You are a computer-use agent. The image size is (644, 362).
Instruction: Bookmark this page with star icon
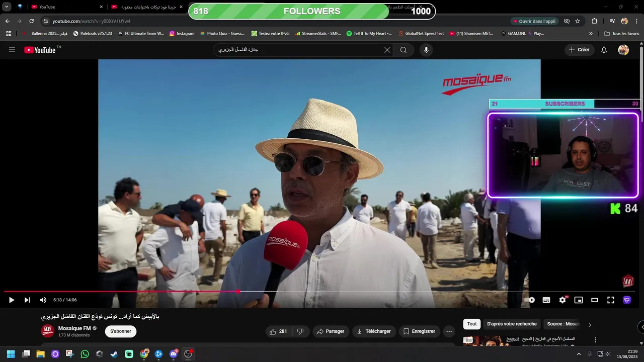(x=578, y=21)
